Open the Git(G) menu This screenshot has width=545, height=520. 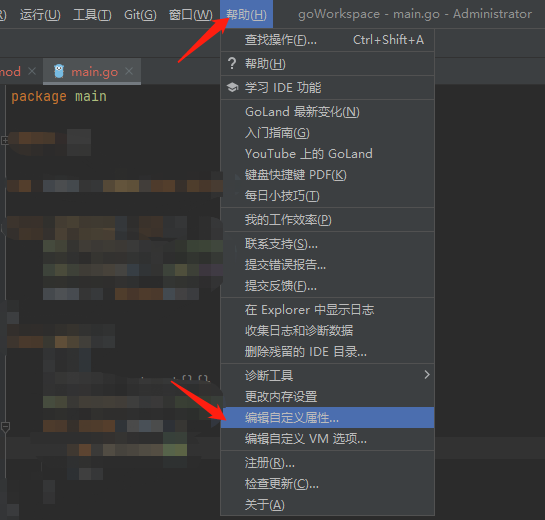pos(140,14)
